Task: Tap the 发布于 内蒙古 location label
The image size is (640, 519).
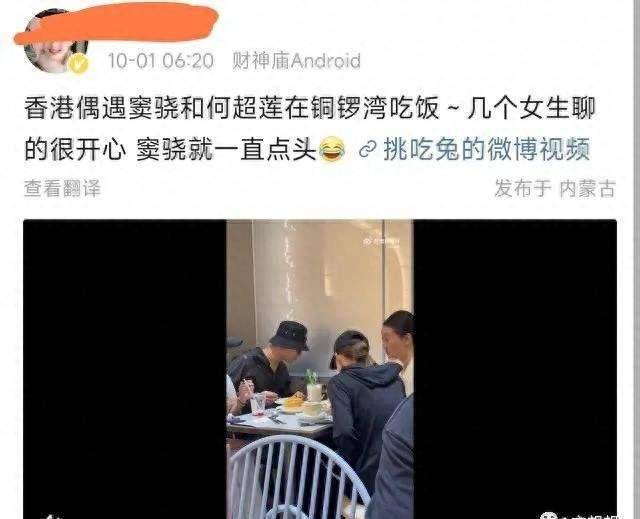Action: [x=554, y=189]
